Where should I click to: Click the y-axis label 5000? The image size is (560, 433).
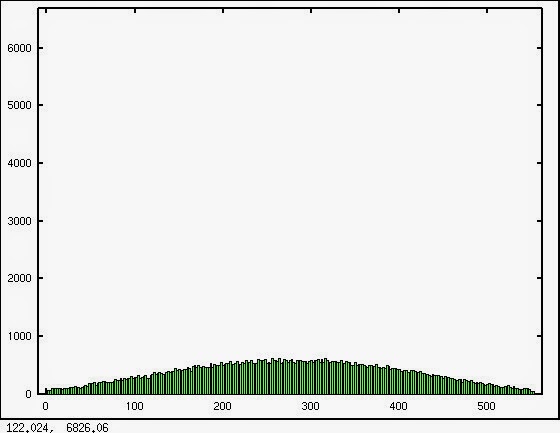[x=19, y=105]
